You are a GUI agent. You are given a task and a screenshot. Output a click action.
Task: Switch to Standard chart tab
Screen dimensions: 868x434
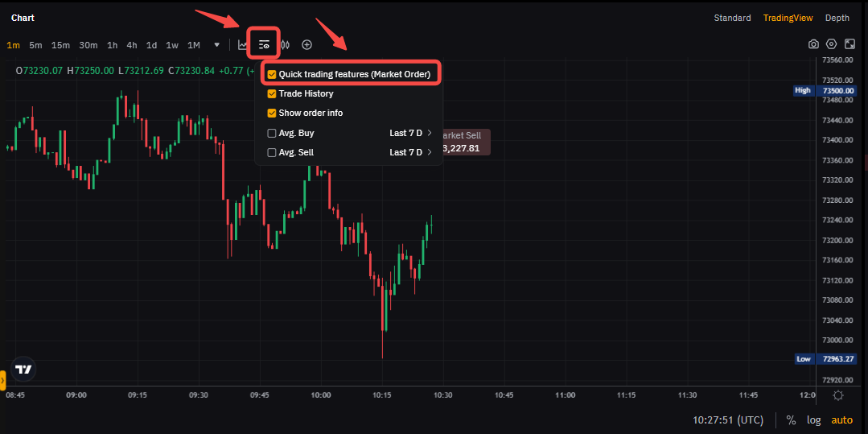click(732, 18)
